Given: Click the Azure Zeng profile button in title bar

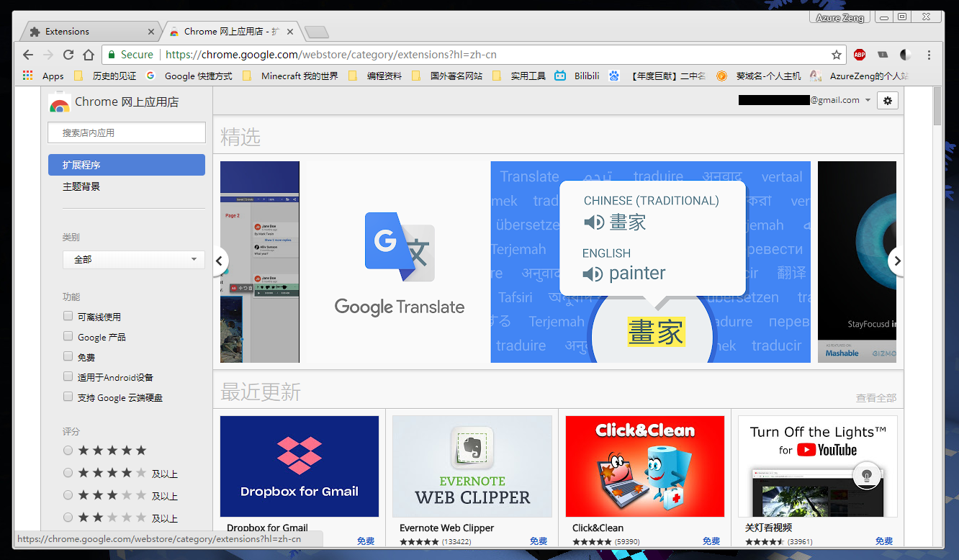Looking at the screenshot, I should 840,17.
